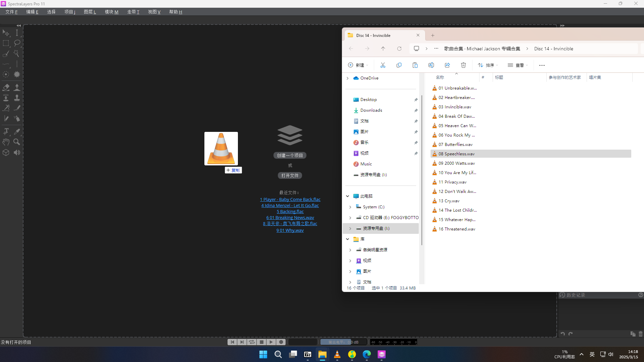Unpin 音乐 from quick access
The width and height of the screenshot is (644, 362).
click(416, 143)
